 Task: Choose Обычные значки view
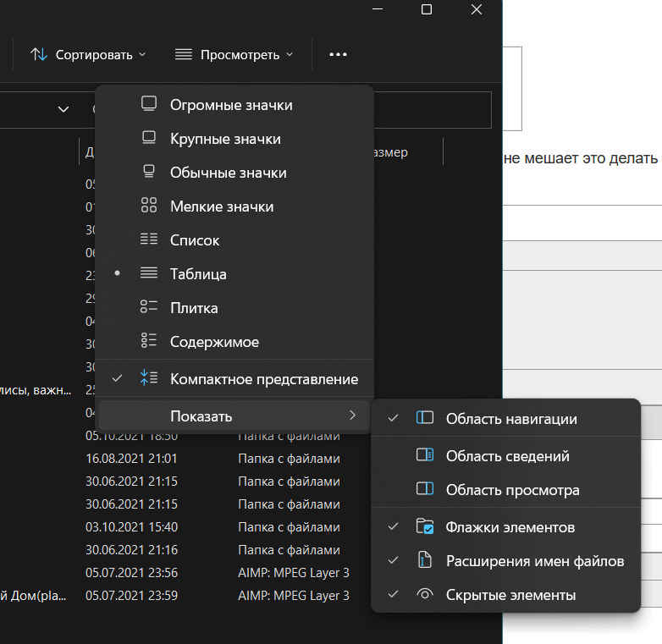[x=234, y=172]
